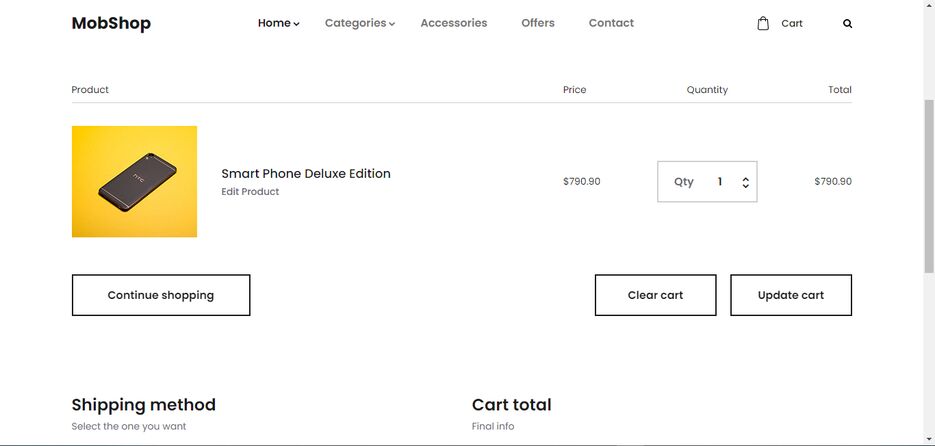Screen dimensions: 935x446
Task: Expand the Categories dropdown menu
Action: pos(360,23)
